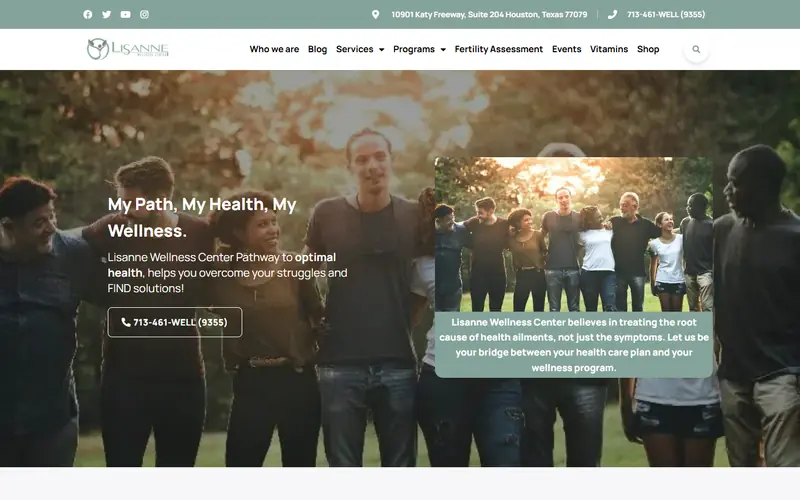This screenshot has height=500, width=800.
Task: Click the top bar 713-461-WELL phone number
Action: point(666,14)
